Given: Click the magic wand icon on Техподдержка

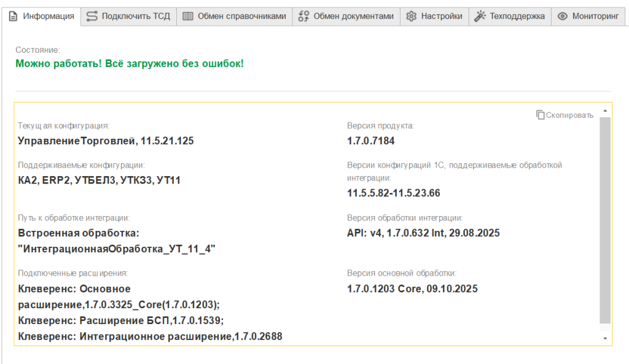Looking at the screenshot, I should pyautogui.click(x=480, y=17).
